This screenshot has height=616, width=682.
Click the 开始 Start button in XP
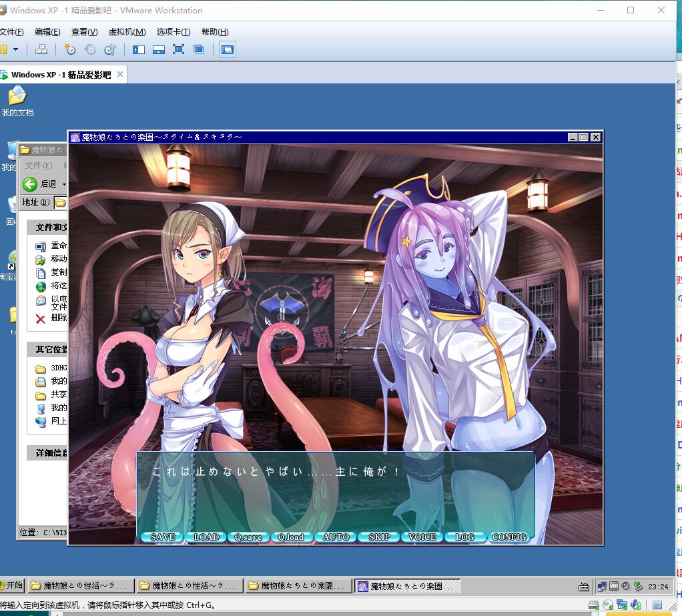11,585
